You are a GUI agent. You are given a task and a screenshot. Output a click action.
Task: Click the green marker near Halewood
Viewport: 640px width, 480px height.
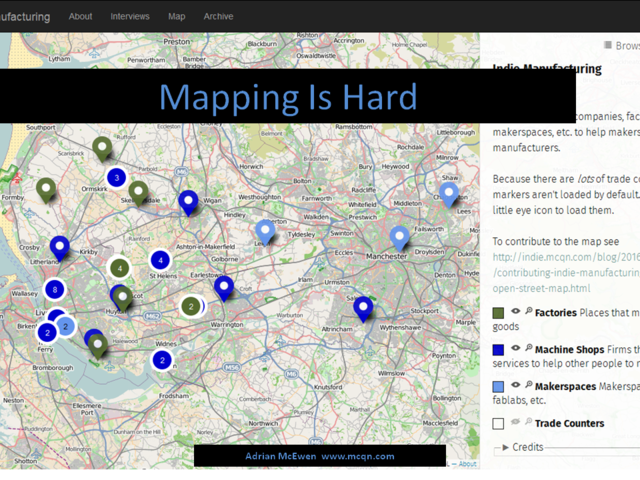point(98,347)
